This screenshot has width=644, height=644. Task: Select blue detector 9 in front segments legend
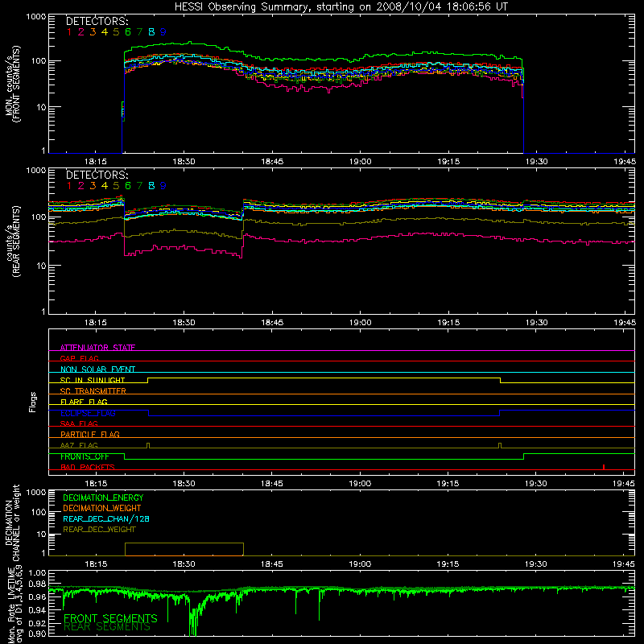coord(163,32)
